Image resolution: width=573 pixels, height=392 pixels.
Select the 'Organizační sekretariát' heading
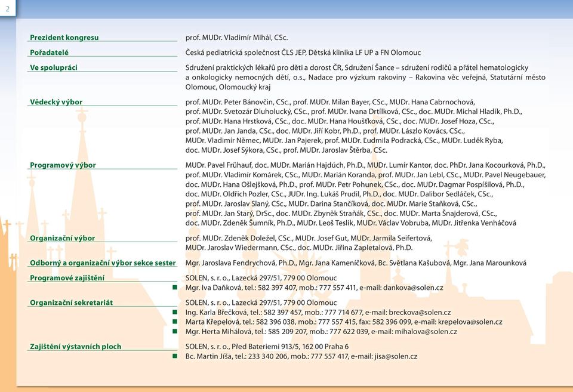tap(71, 303)
